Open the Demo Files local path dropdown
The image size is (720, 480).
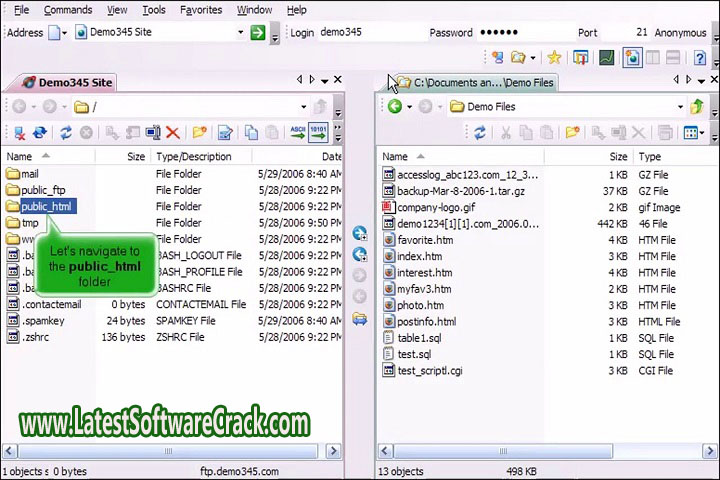[680, 107]
